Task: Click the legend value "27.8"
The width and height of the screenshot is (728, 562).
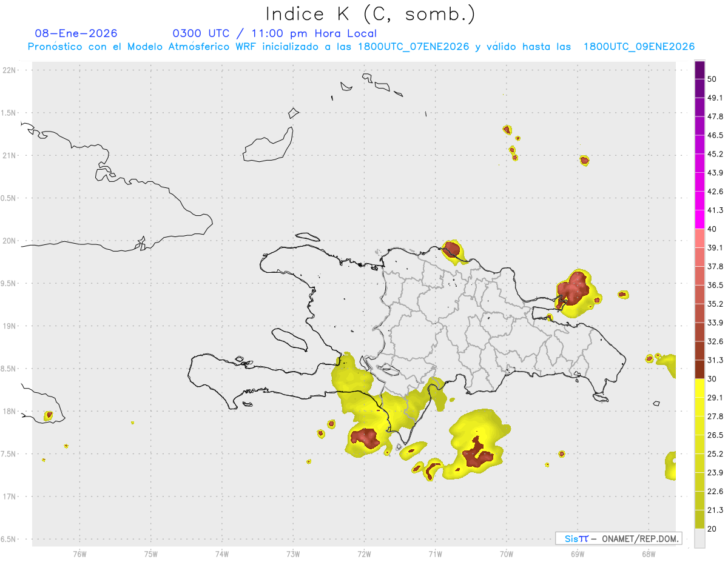Action: [715, 416]
